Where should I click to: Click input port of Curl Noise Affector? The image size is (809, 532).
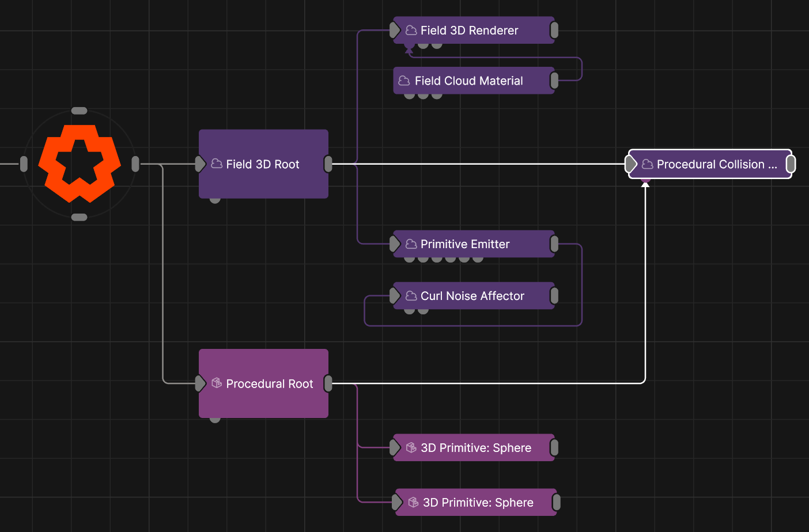[x=395, y=296]
